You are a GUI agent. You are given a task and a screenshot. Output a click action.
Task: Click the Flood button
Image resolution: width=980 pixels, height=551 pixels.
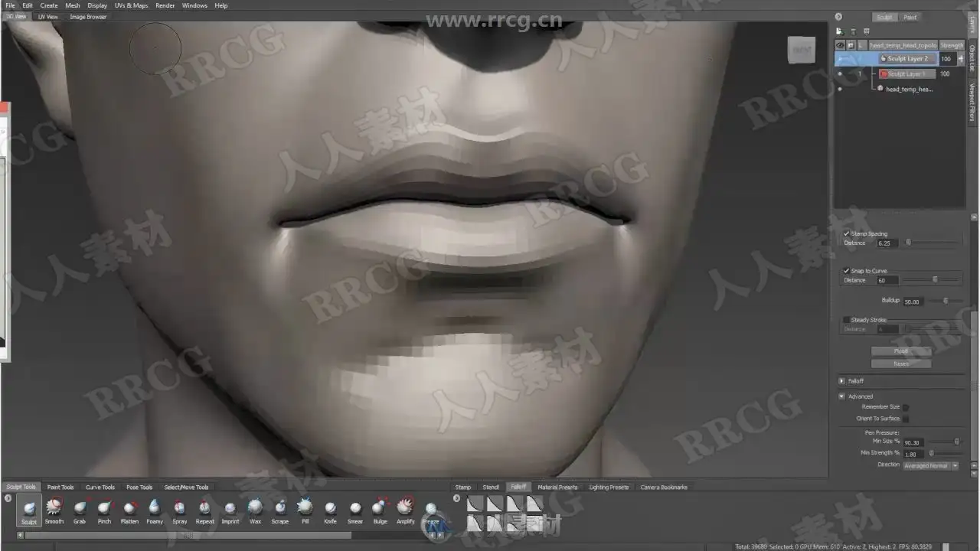click(901, 351)
